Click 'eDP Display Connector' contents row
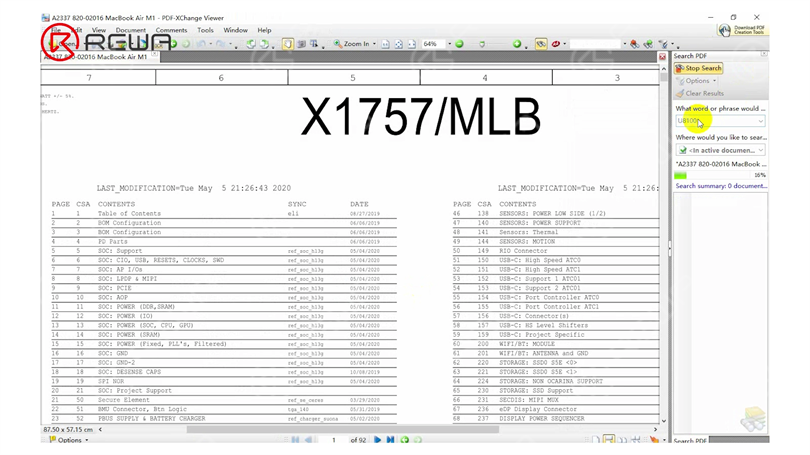810x455 pixels. tap(555, 409)
